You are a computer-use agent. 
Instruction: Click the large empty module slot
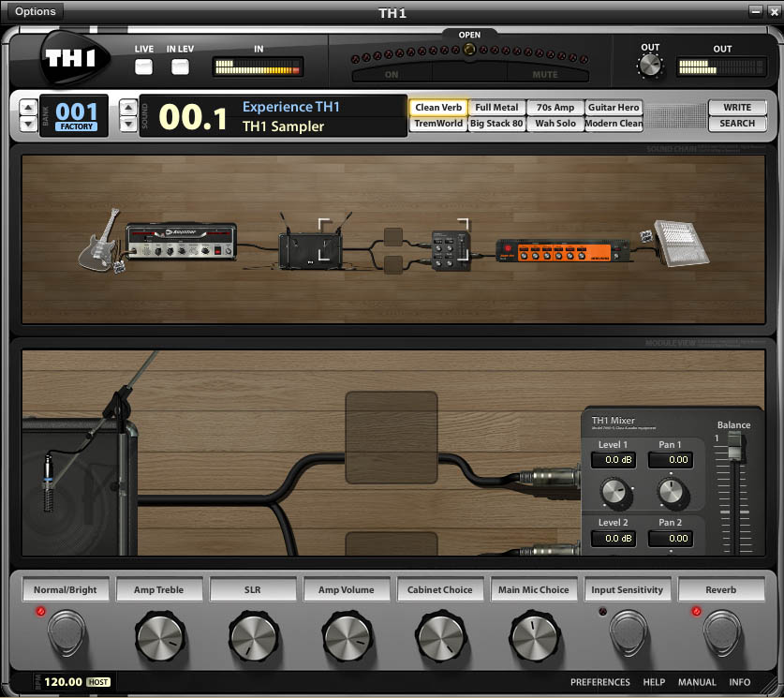[392, 438]
